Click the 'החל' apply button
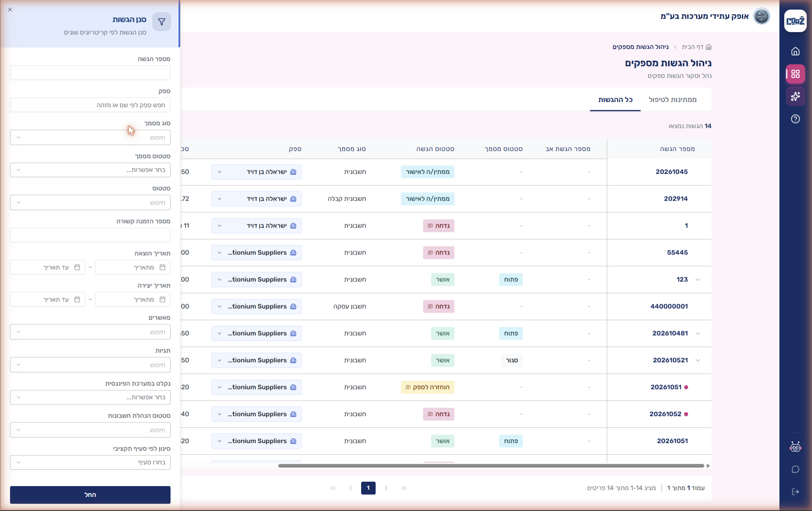 (x=90, y=495)
